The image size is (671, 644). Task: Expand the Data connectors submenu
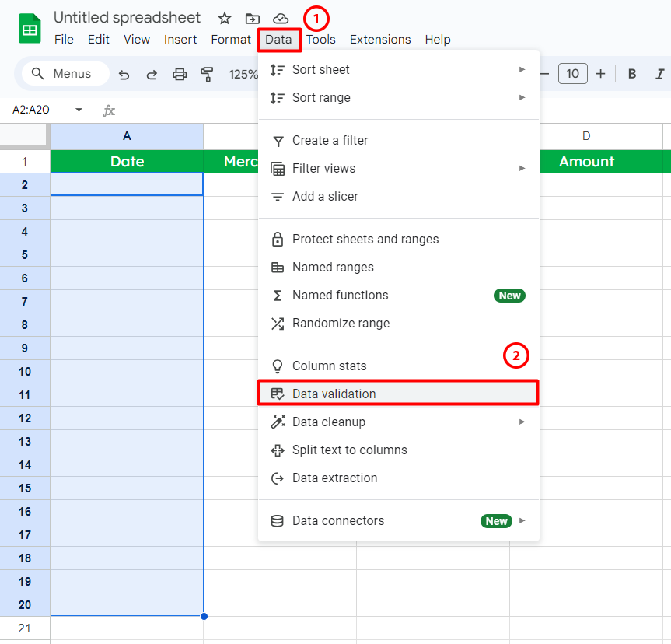pos(398,520)
